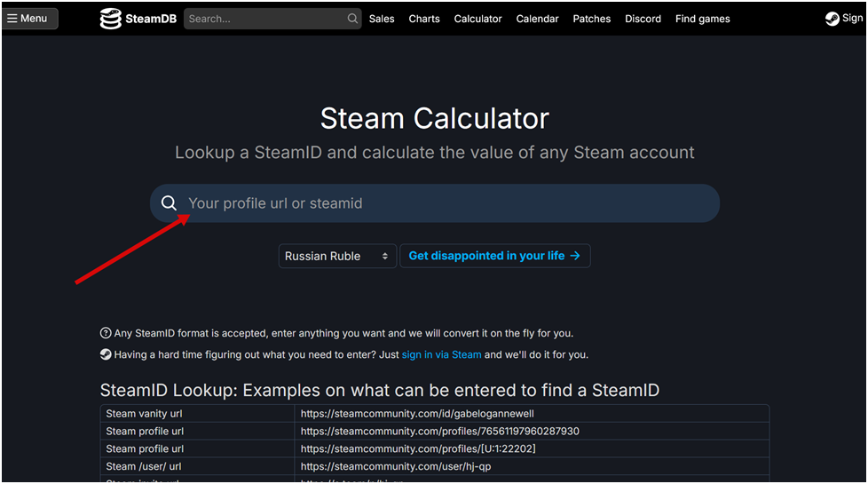Click the top SteamDB search input box

(264, 19)
